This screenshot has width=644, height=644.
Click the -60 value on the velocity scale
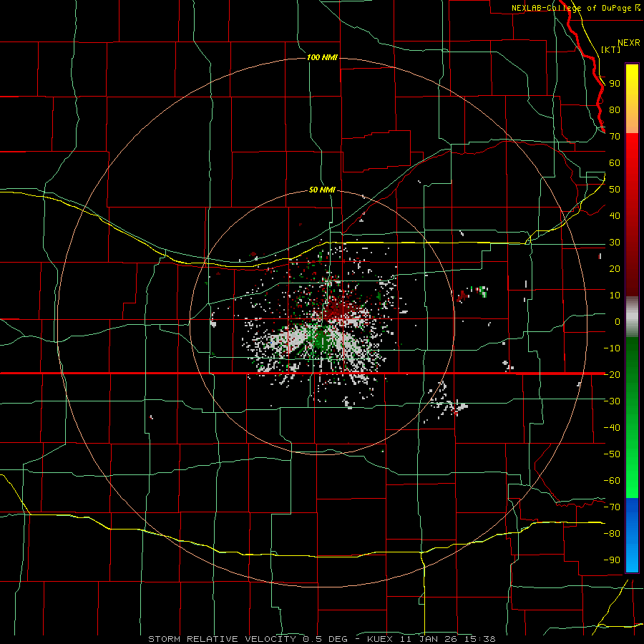612,481
